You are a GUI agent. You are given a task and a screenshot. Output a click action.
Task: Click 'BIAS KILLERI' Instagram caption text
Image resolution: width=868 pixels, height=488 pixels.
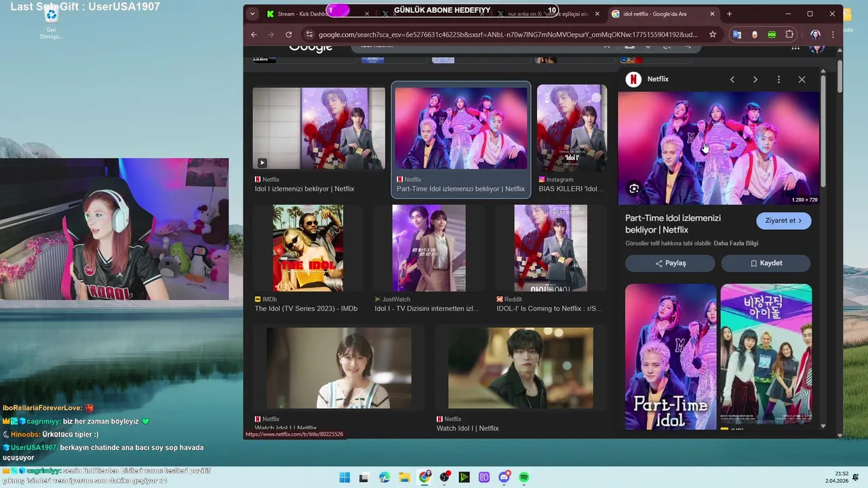click(x=572, y=189)
